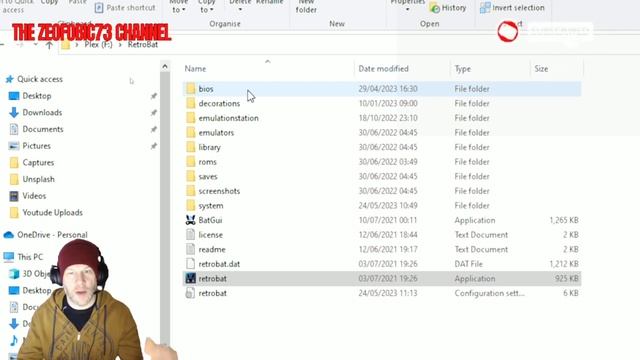Click the History ribbon icon
Viewport: 640px width, 360px height.
[435, 8]
